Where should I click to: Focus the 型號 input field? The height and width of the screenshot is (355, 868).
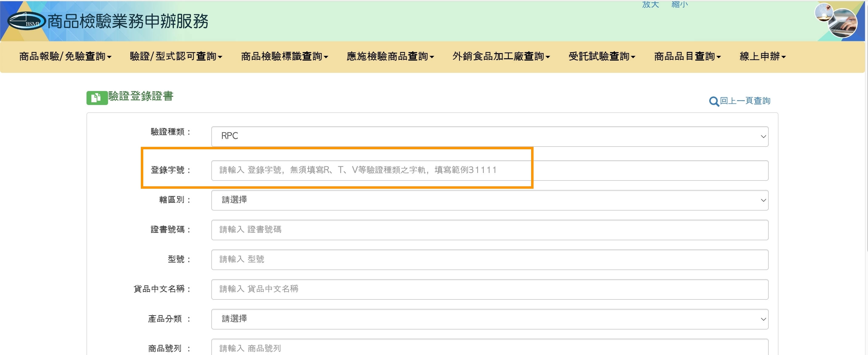490,259
